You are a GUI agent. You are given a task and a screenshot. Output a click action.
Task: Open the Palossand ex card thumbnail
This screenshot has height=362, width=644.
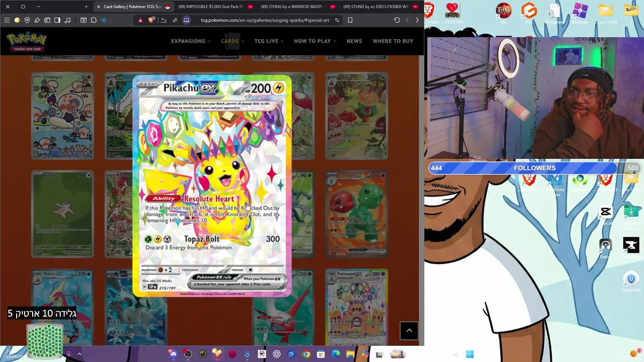tap(357, 307)
